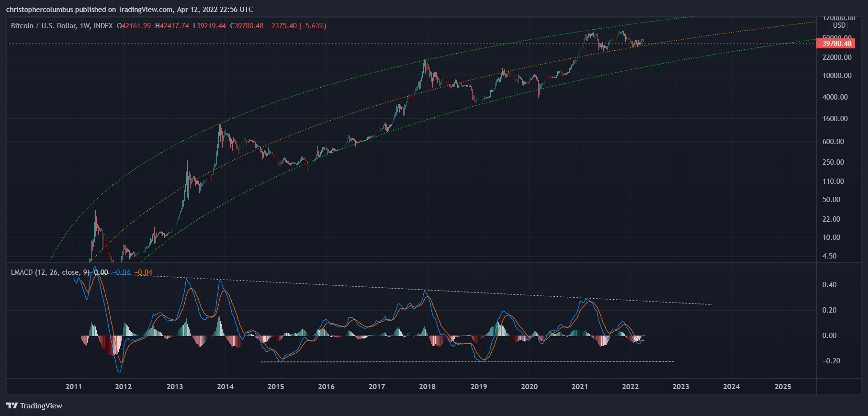
Task: Click the orange -0.04 value in LMACD legend
Action: pos(143,272)
